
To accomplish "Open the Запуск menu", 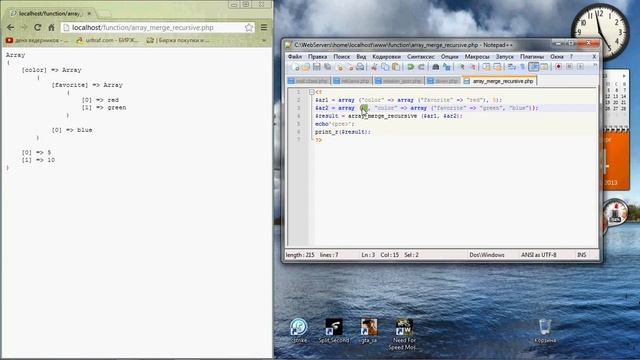I will pos(504,57).
